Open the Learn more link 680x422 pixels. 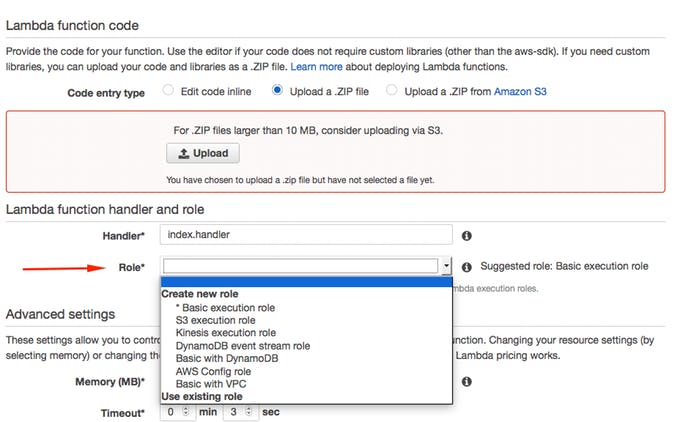click(x=316, y=66)
